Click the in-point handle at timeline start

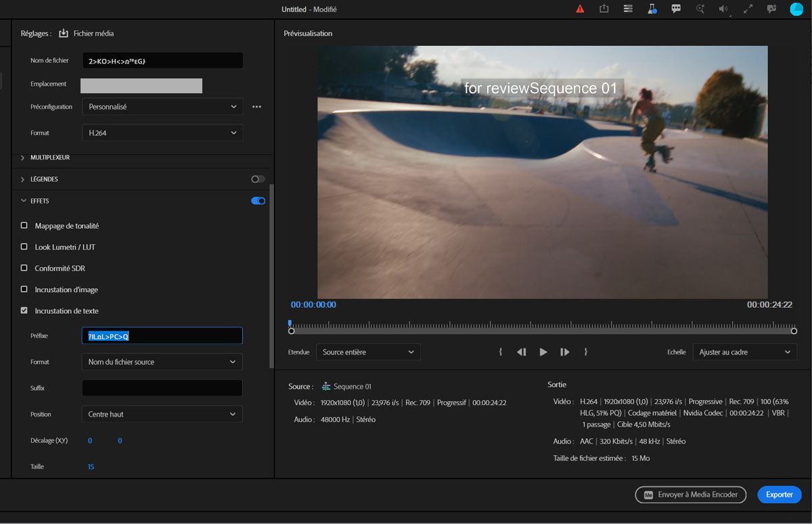pos(292,331)
